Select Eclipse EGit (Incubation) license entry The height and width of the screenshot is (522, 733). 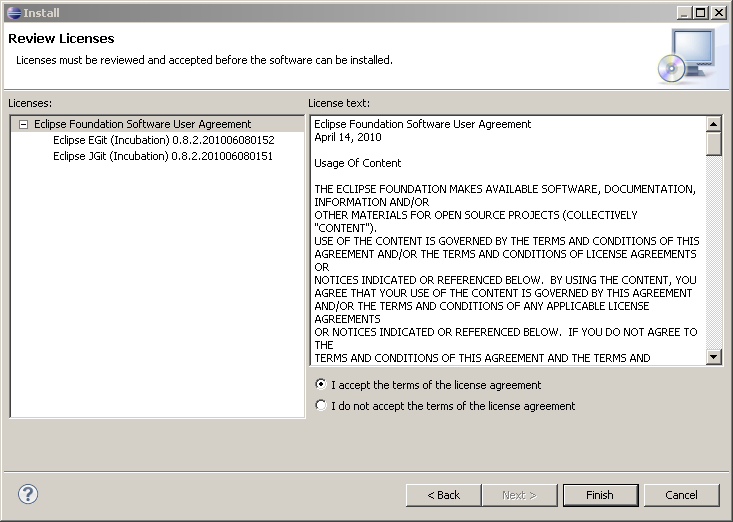point(163,140)
